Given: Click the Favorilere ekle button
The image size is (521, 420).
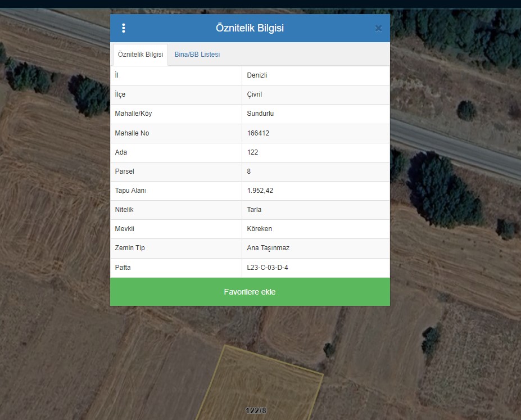Looking at the screenshot, I should (x=250, y=292).
